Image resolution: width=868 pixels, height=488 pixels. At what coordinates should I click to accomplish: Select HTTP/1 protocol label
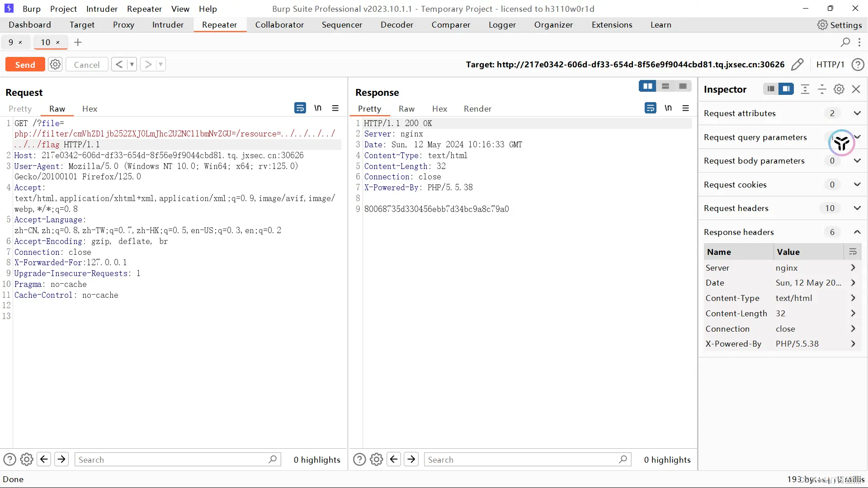(830, 65)
